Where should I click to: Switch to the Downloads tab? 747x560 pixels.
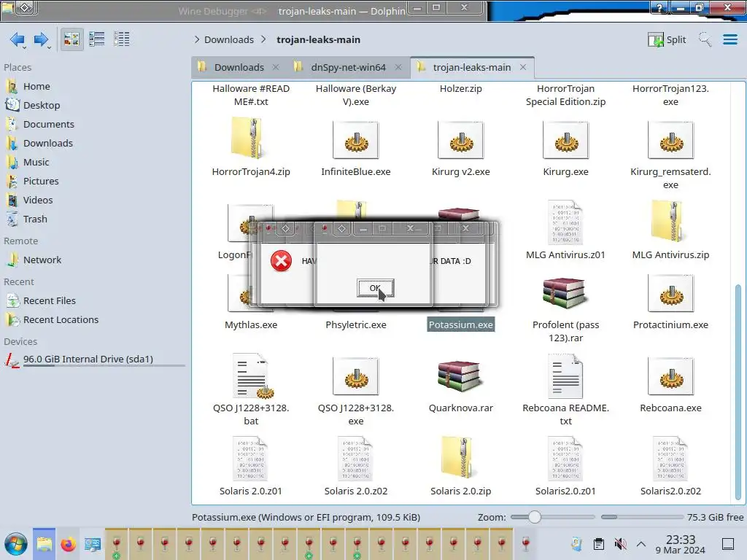[x=239, y=67]
